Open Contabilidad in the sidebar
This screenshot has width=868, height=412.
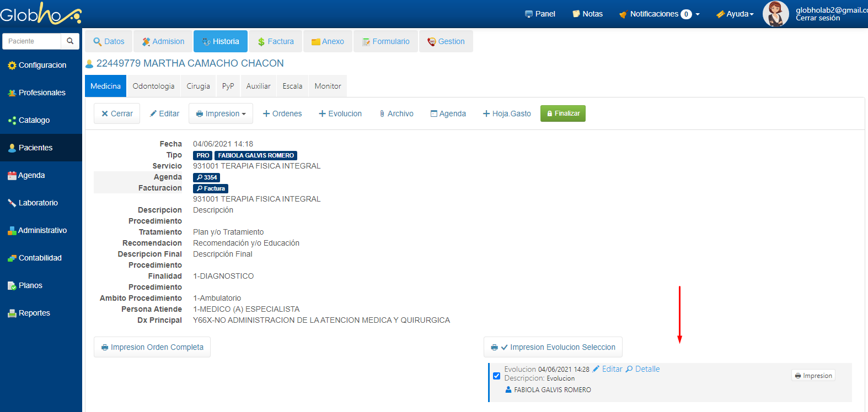35,258
